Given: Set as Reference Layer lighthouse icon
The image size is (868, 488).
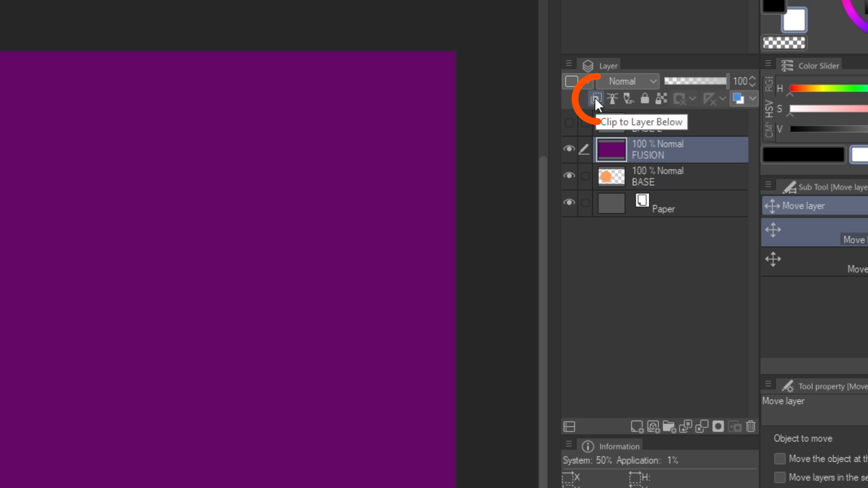Looking at the screenshot, I should pyautogui.click(x=613, y=99).
